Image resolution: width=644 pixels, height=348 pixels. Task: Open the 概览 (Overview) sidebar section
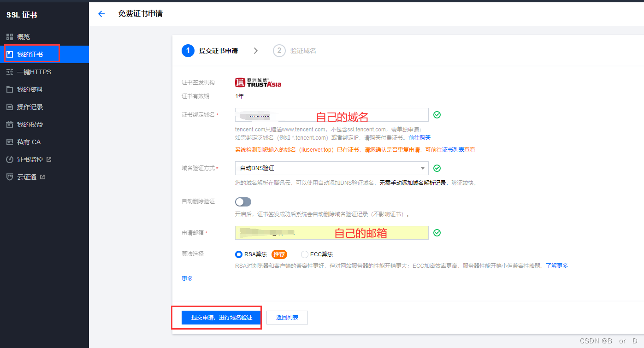23,36
